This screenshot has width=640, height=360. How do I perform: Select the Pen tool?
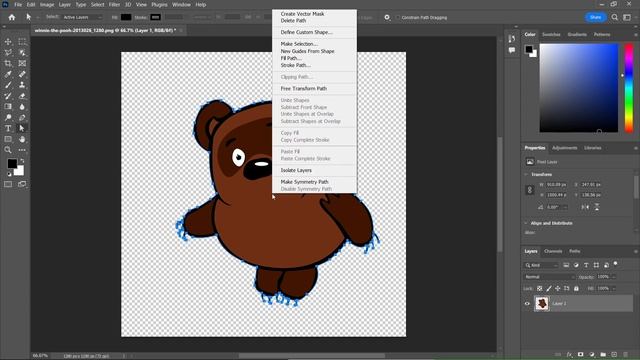[x=22, y=118]
